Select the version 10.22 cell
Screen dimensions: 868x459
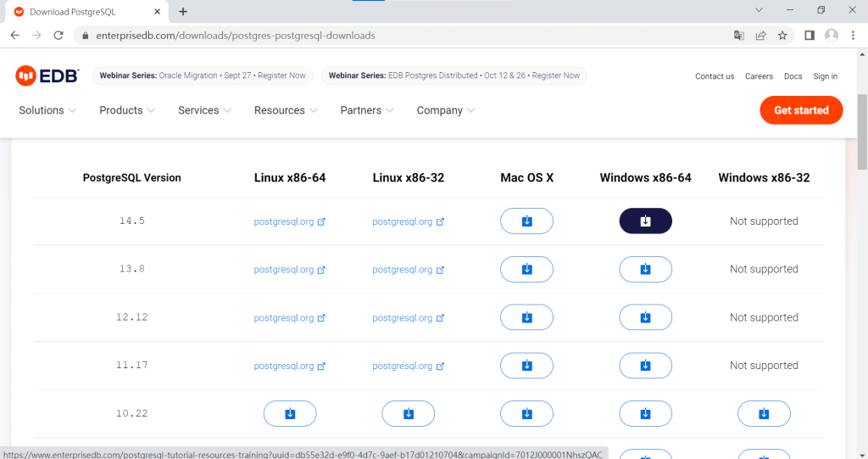pos(131,413)
